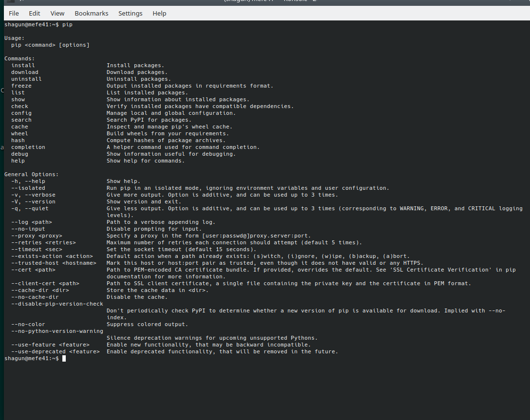Click the install command text
530x420 pixels.
click(23, 65)
